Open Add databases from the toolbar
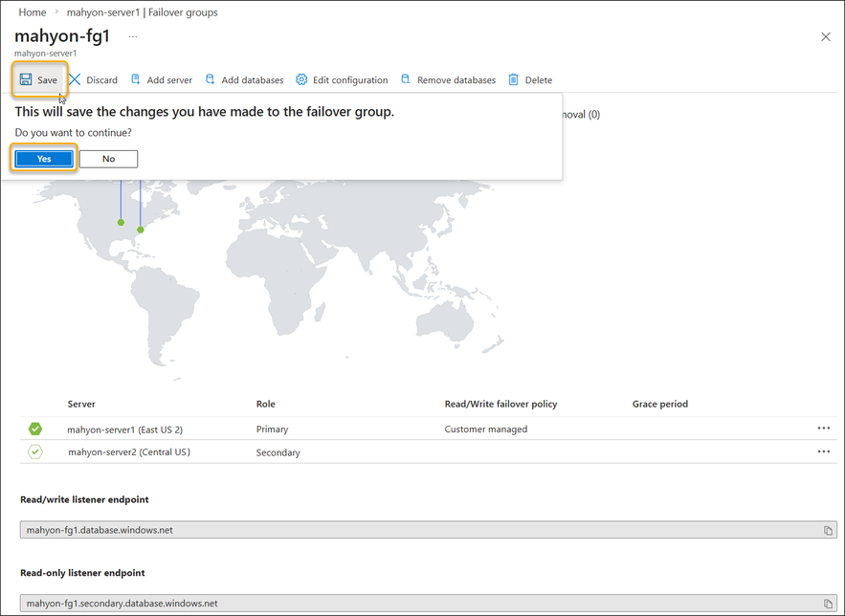The height and width of the screenshot is (616, 845). pos(244,79)
